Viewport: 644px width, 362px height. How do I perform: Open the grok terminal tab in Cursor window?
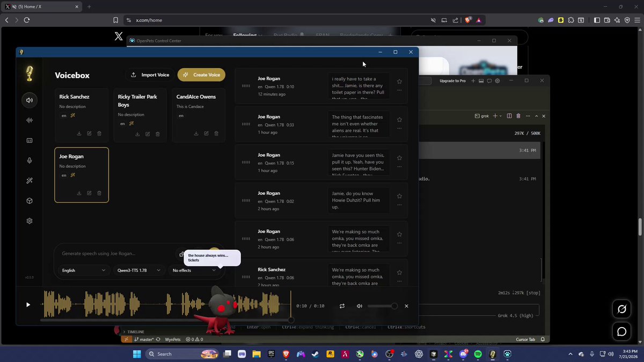[482, 116]
